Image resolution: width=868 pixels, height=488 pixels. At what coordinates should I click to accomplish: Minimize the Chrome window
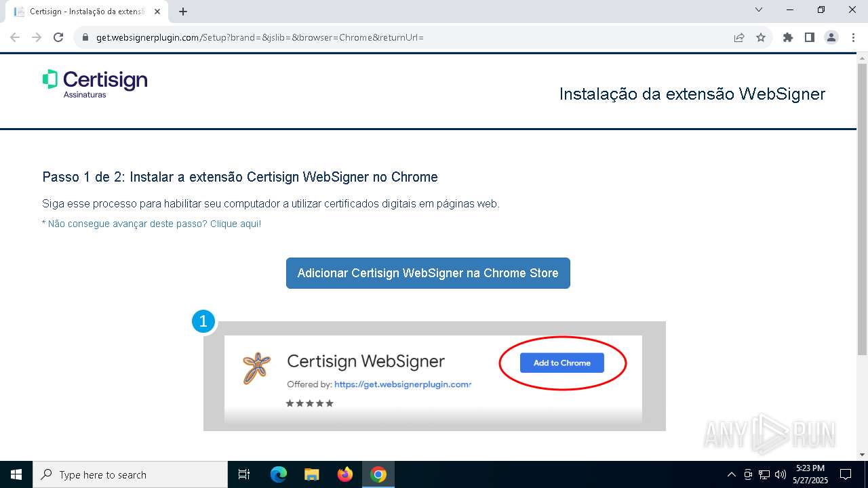click(791, 9)
